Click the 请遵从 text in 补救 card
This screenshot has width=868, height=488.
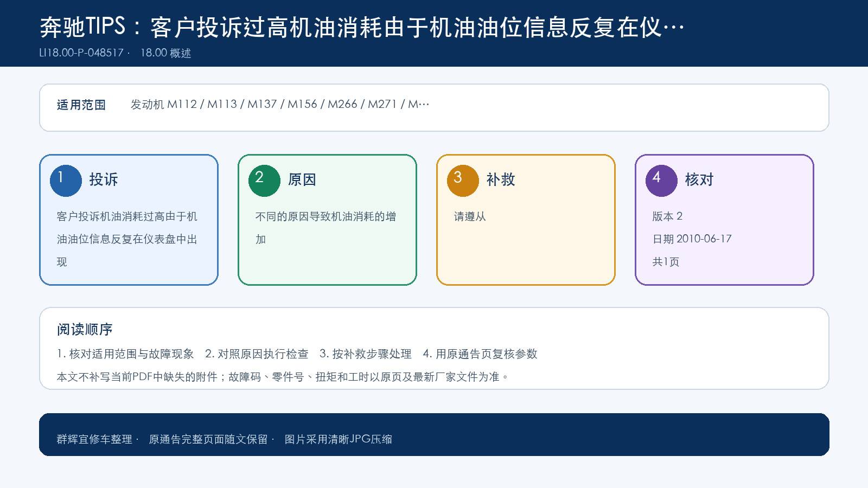point(470,216)
